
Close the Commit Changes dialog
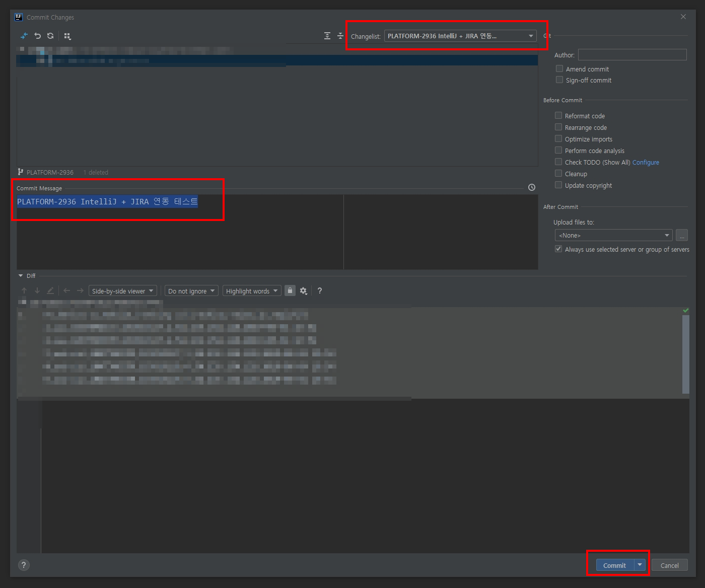pyautogui.click(x=683, y=17)
